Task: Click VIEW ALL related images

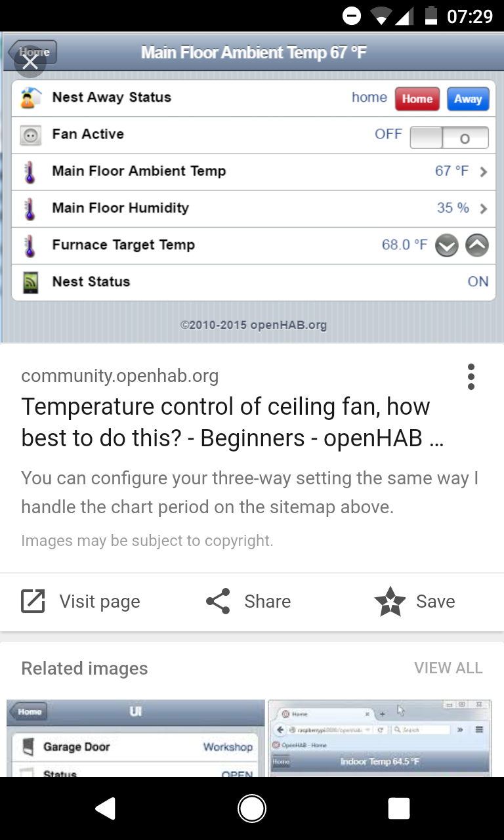Action: (x=448, y=668)
